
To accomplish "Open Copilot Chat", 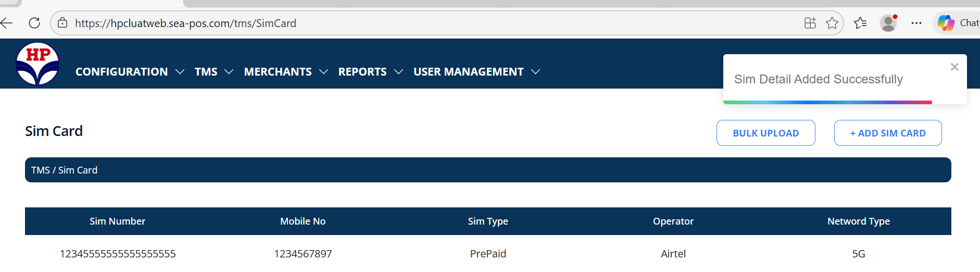I will 957,23.
